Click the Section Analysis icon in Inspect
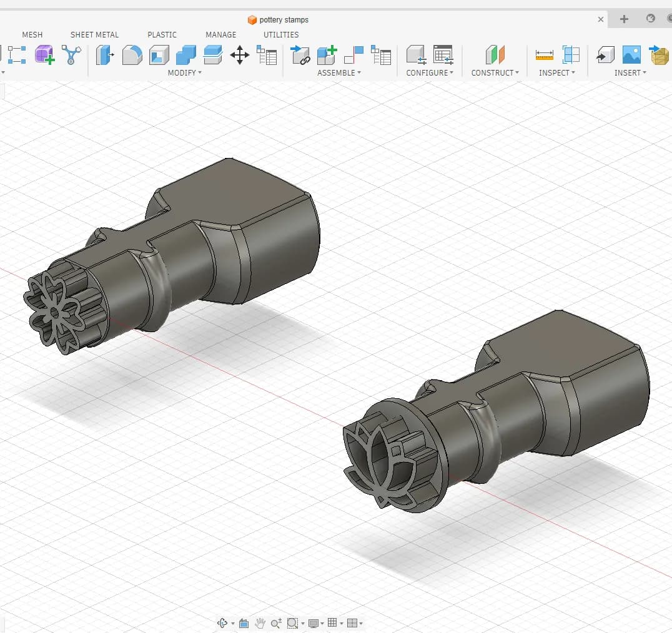Viewport: 672px width, 633px height. (x=571, y=55)
